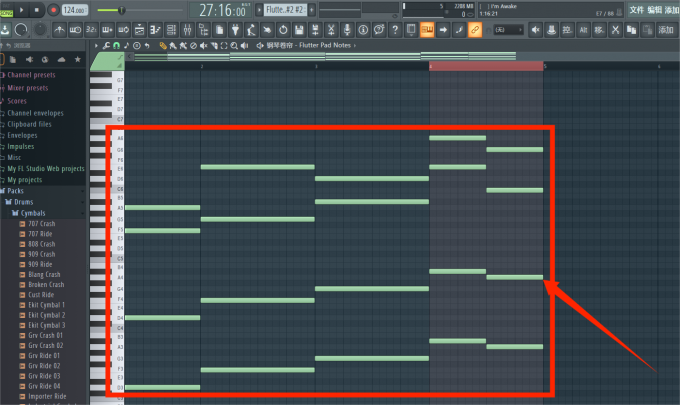Screen dimensions: 680x405
Task: Click the browser star favorites icon
Action: [78, 59]
